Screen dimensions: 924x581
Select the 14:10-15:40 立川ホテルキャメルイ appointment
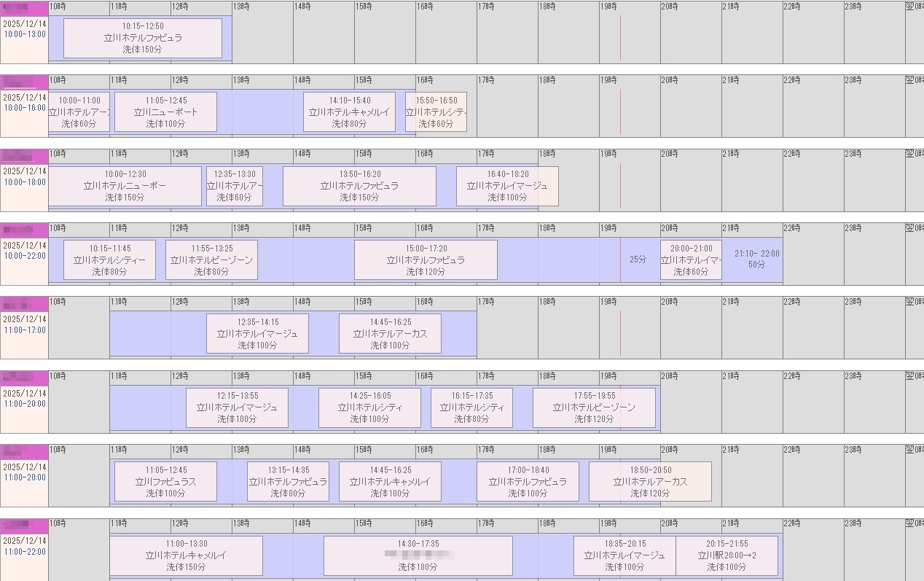coord(349,112)
